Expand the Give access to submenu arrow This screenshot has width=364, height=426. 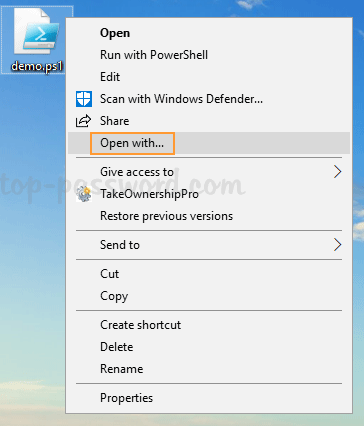[337, 172]
